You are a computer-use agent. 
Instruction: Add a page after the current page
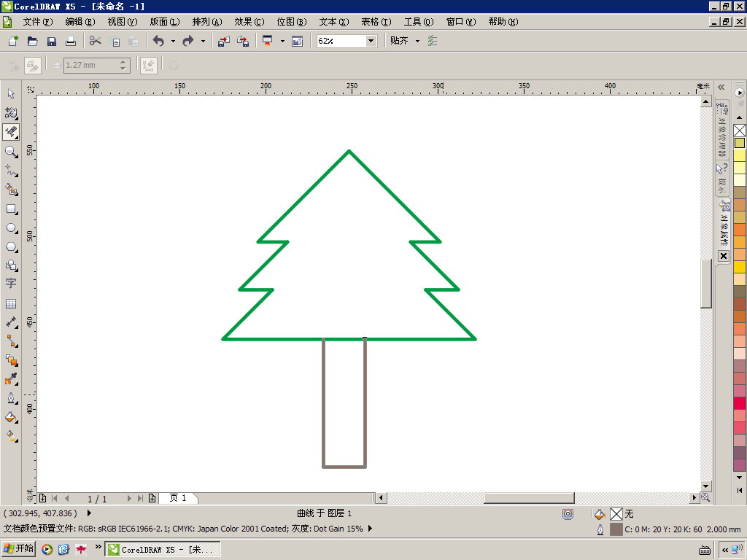152,498
